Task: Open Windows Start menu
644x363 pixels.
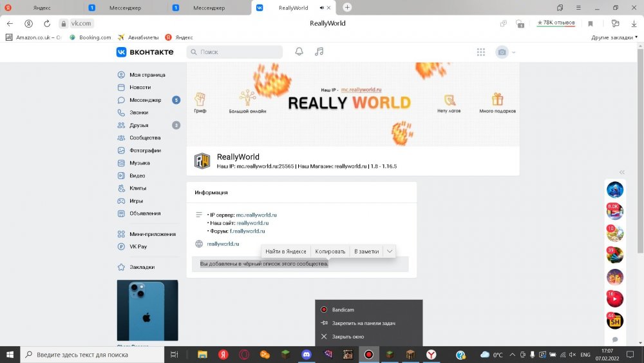Action: [x=10, y=355]
